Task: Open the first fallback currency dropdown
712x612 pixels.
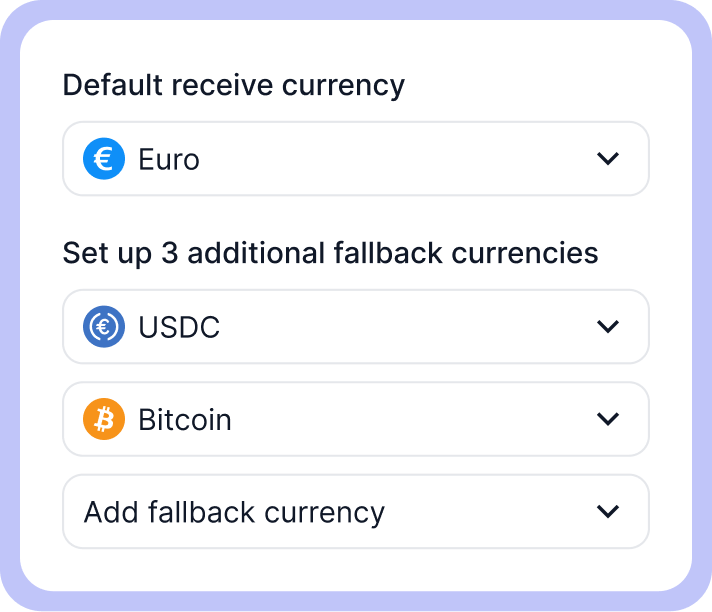Action: click(356, 327)
